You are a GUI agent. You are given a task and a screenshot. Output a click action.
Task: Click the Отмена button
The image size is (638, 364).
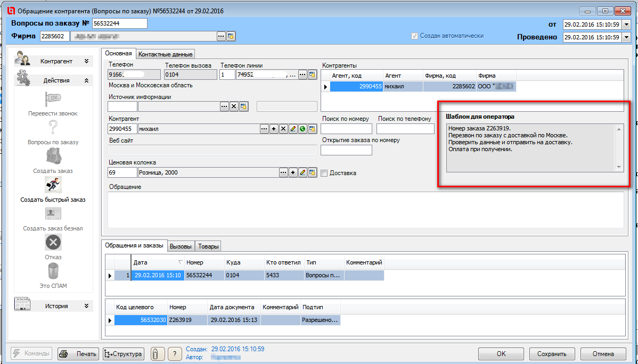[603, 354]
